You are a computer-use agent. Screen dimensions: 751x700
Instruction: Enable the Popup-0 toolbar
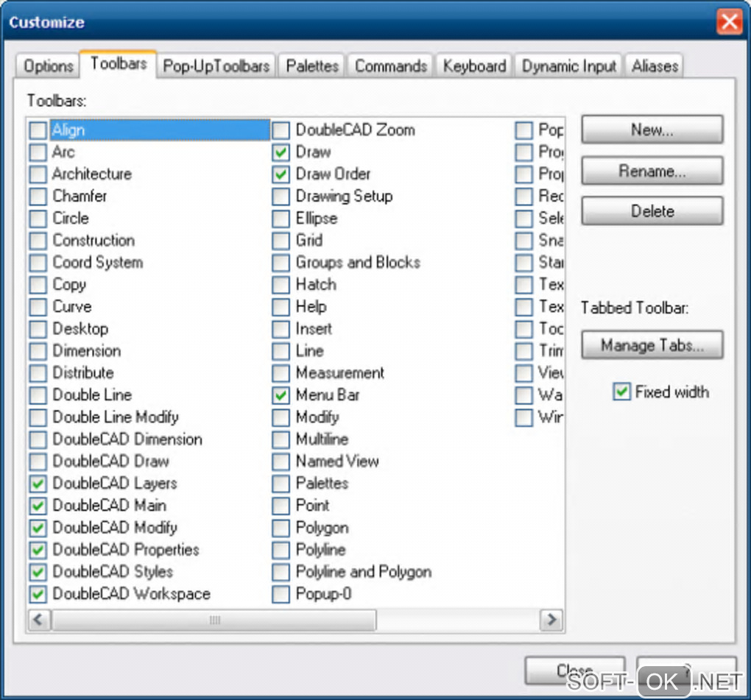(x=281, y=594)
